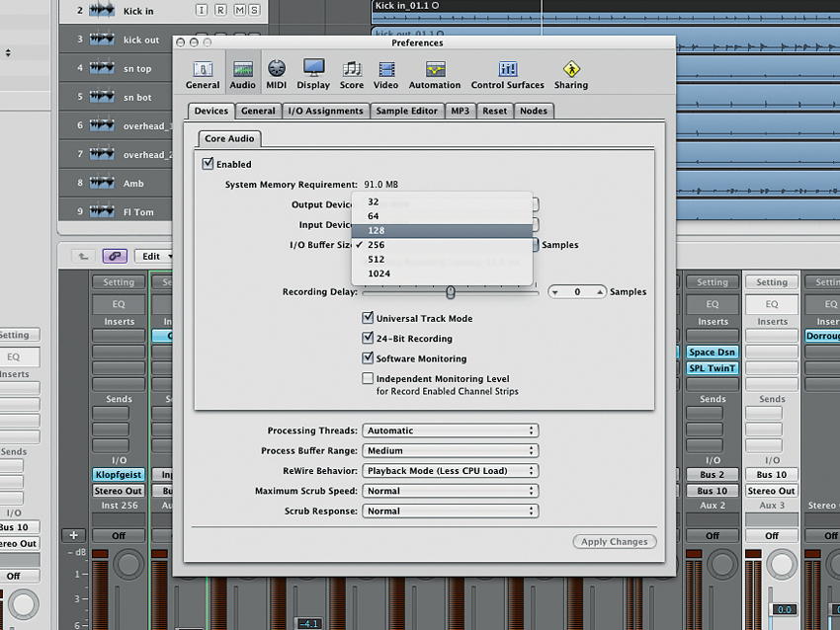Open General preferences pane icon
The width and height of the screenshot is (840, 630).
(x=203, y=75)
